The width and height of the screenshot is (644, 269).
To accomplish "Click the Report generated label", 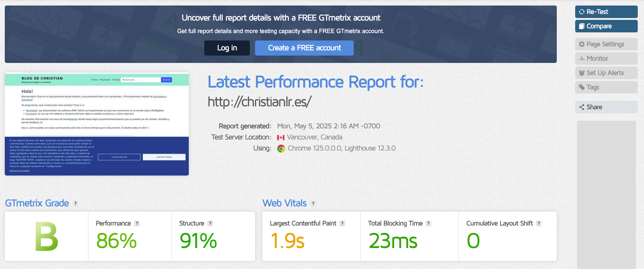I will 245,126.
